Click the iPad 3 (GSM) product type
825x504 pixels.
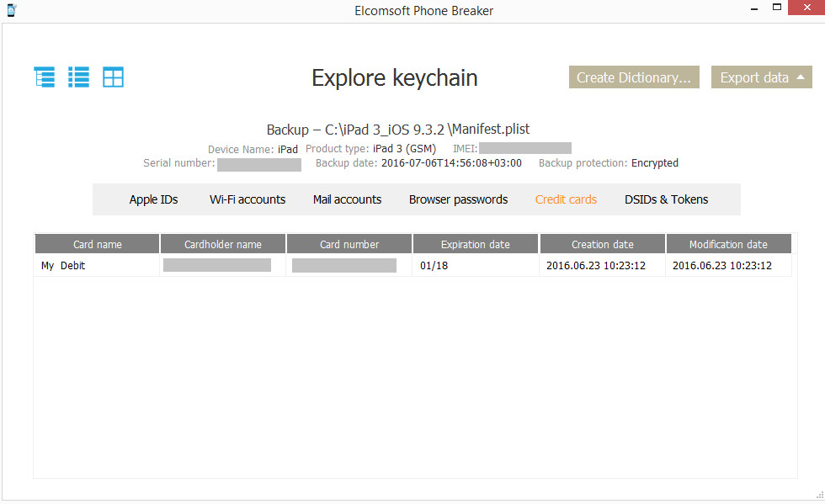pyautogui.click(x=405, y=149)
